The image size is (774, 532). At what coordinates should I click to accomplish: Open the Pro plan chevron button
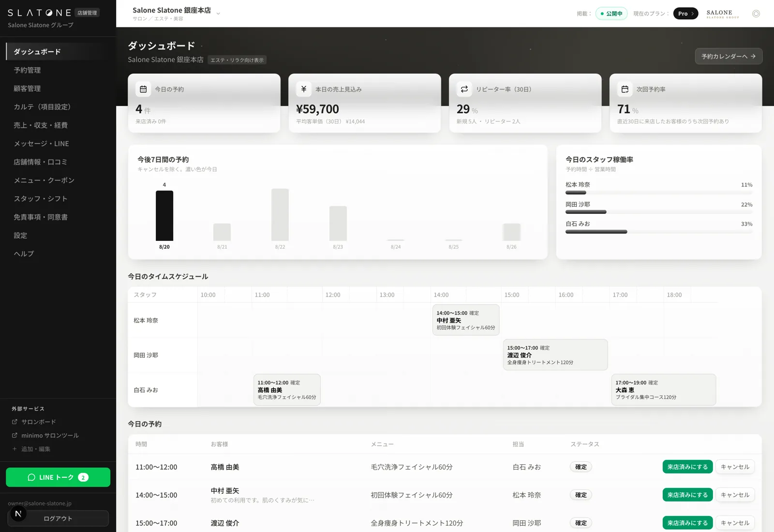coord(685,14)
